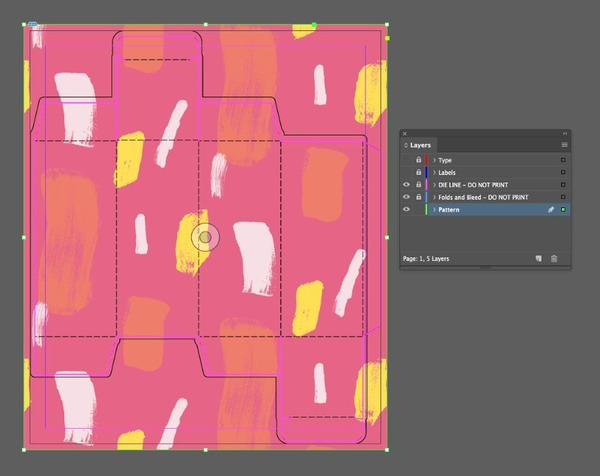The width and height of the screenshot is (600, 476).
Task: Collapse the Layers panel with double-arrow icon
Action: tap(564, 133)
